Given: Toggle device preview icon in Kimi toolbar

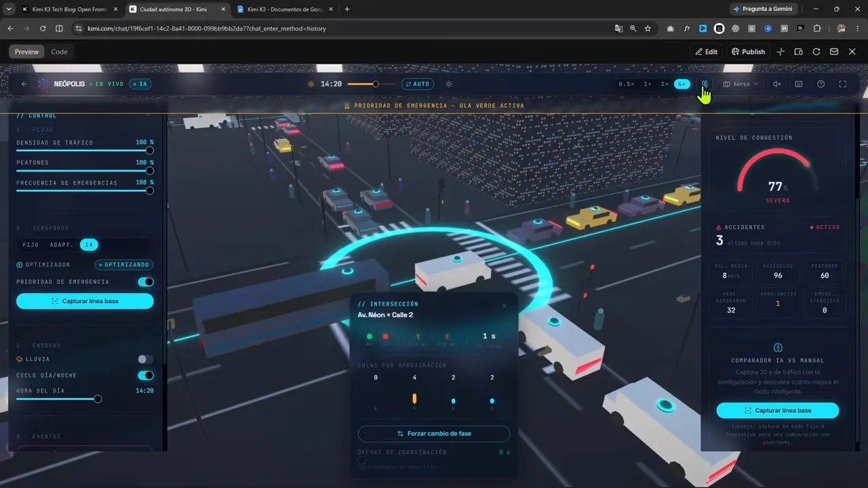Looking at the screenshot, I should pyautogui.click(x=798, y=52).
